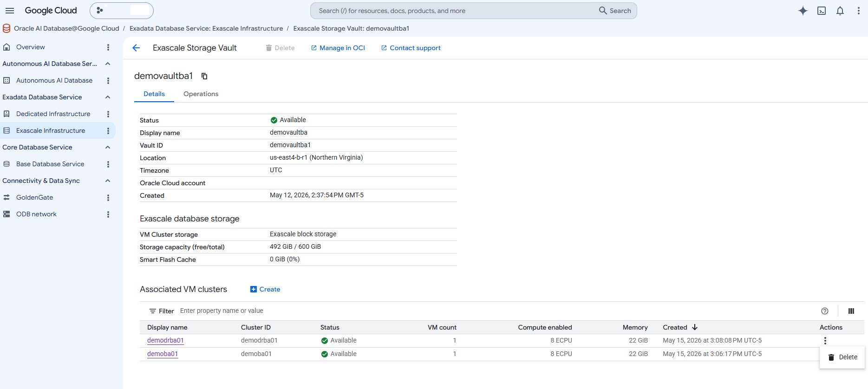Create an associated VM cluster

point(265,289)
